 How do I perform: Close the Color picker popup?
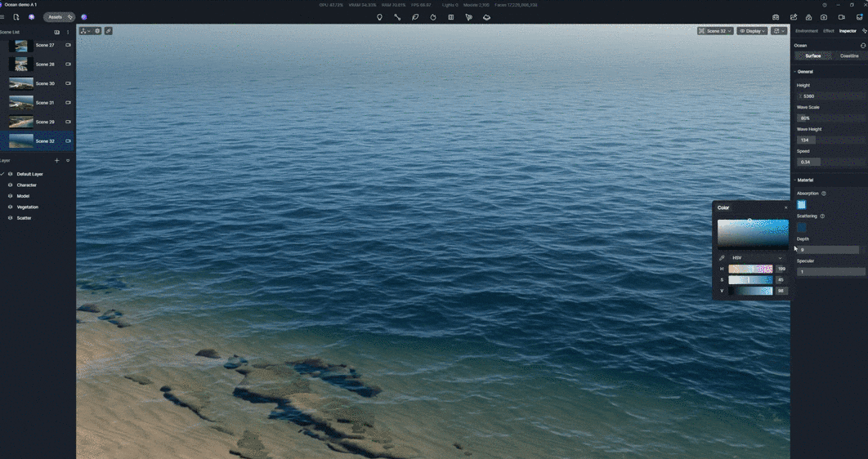(x=785, y=207)
